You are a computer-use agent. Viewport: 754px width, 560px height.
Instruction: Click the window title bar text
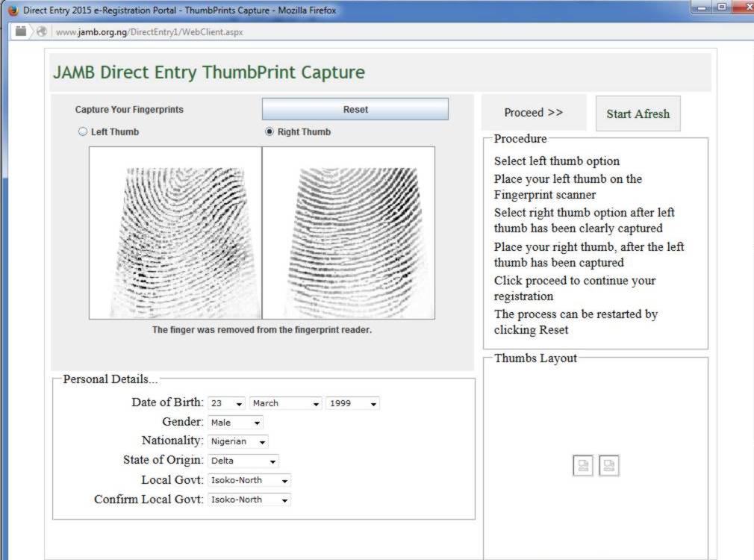pyautogui.click(x=179, y=10)
